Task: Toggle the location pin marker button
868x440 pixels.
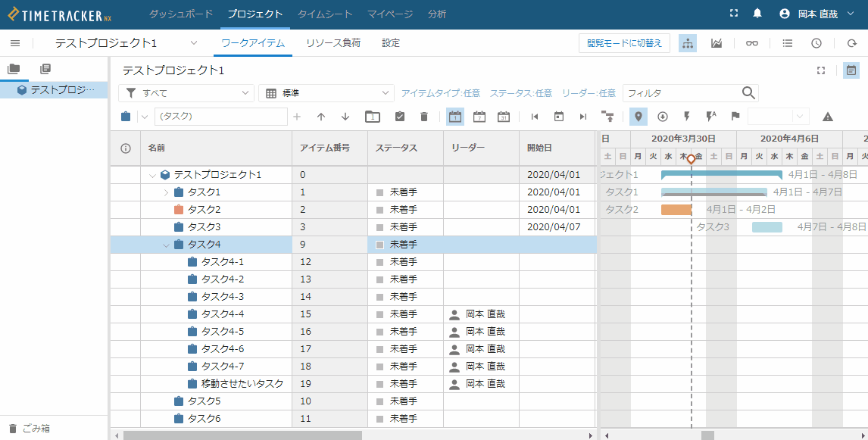Action: click(x=638, y=117)
